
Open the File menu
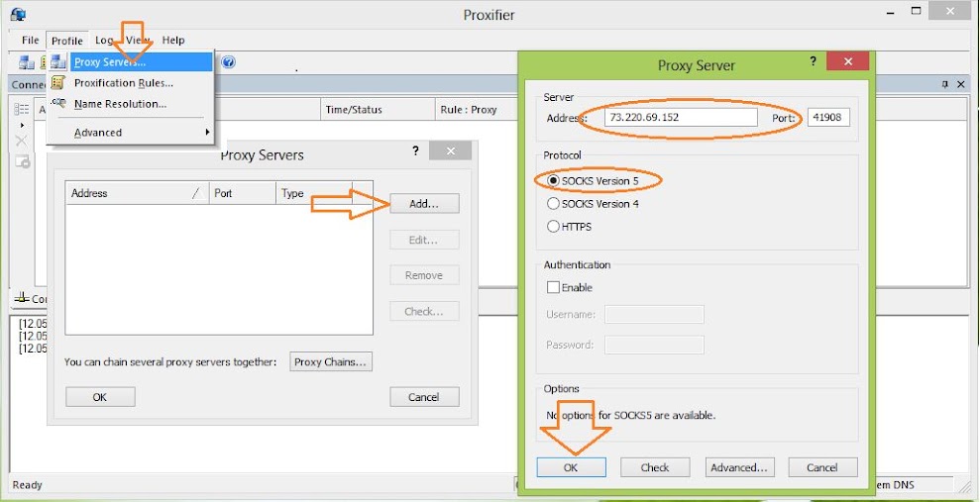30,40
